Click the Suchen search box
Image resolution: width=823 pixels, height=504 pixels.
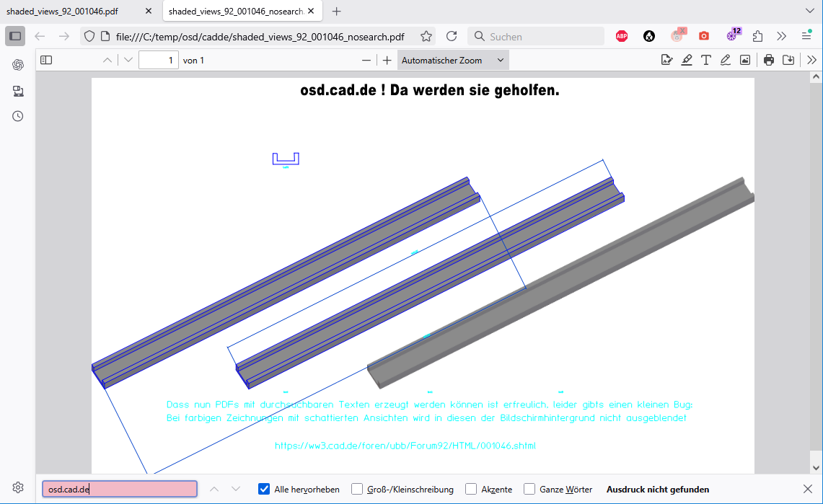[x=537, y=36]
